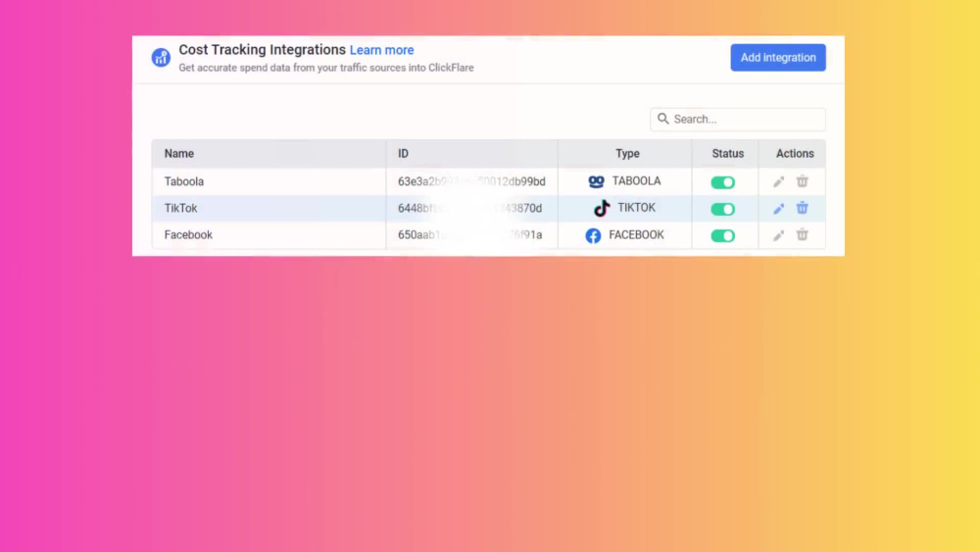
Task: Click the TIKTOK type label
Action: (636, 208)
